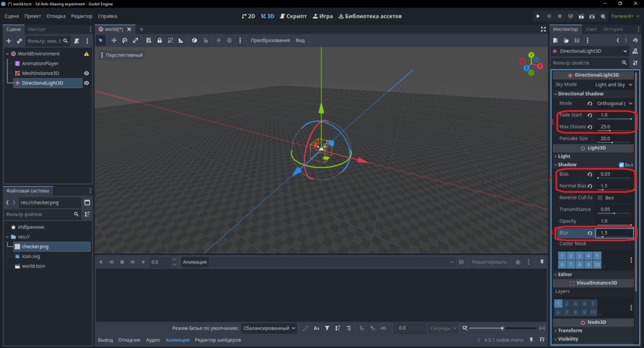This screenshot has width=644, height=348.
Task: Open the Вывод bottom panel
Action: pyautogui.click(x=106, y=340)
